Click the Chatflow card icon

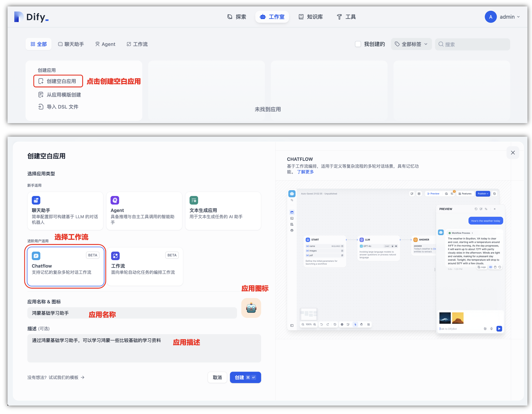click(x=36, y=256)
